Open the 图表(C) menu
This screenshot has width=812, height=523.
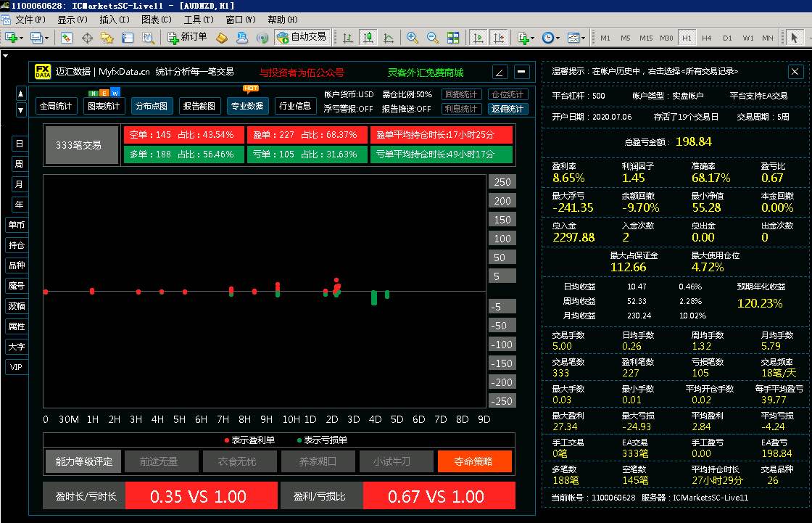[x=156, y=20]
